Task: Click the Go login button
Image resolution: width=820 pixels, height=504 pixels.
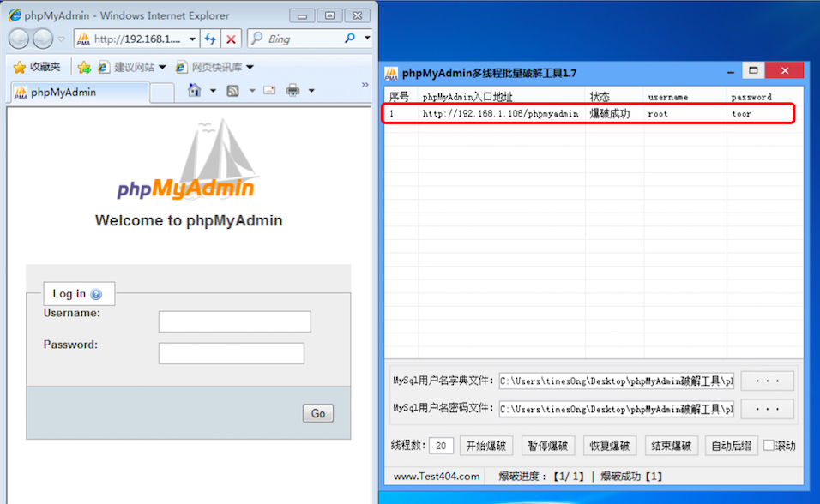Action: tap(318, 413)
